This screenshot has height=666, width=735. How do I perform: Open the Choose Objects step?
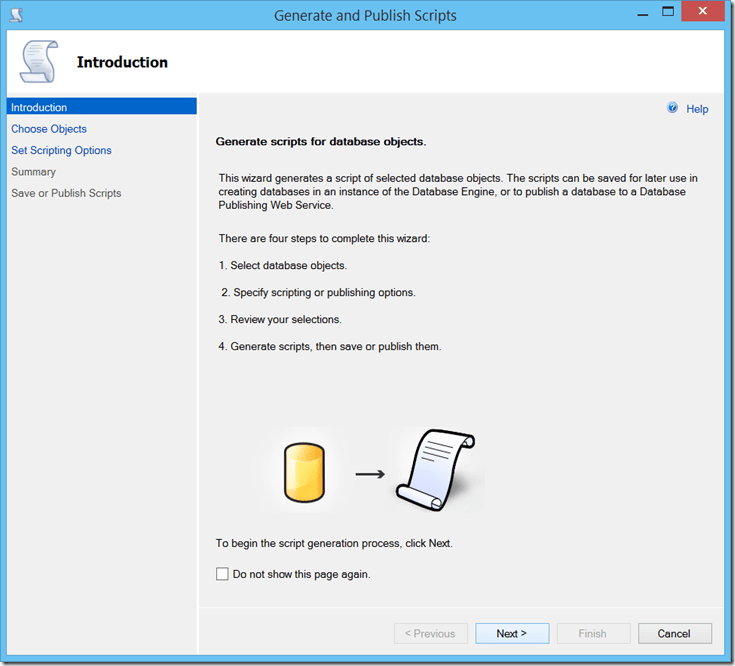pos(49,129)
